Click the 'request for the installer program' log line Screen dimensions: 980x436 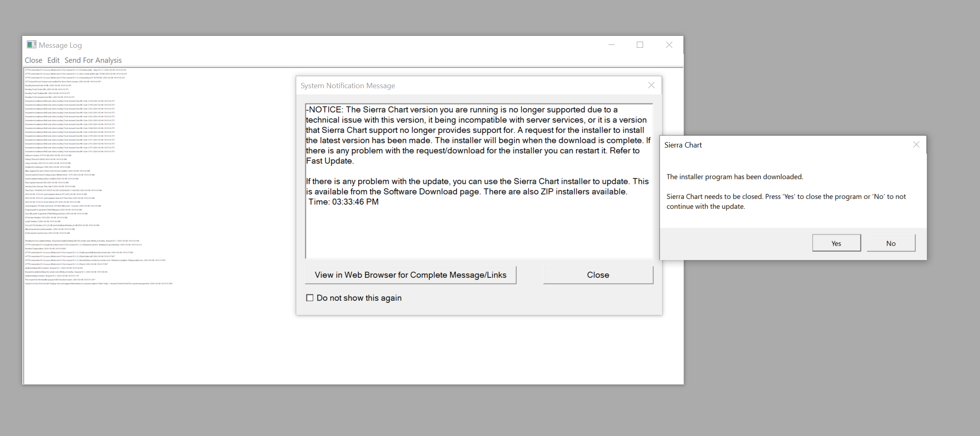click(60, 280)
